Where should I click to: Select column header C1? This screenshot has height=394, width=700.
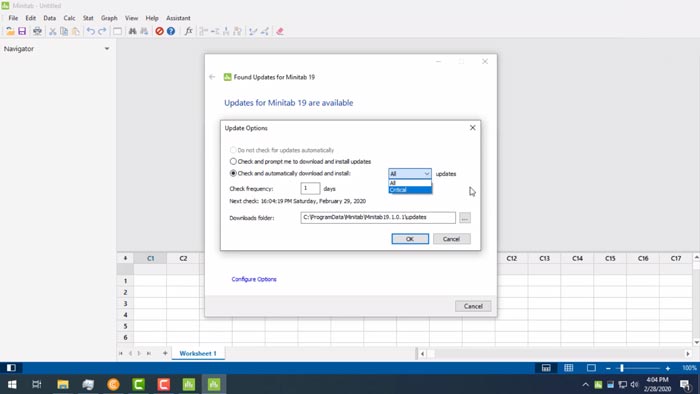tap(150, 258)
